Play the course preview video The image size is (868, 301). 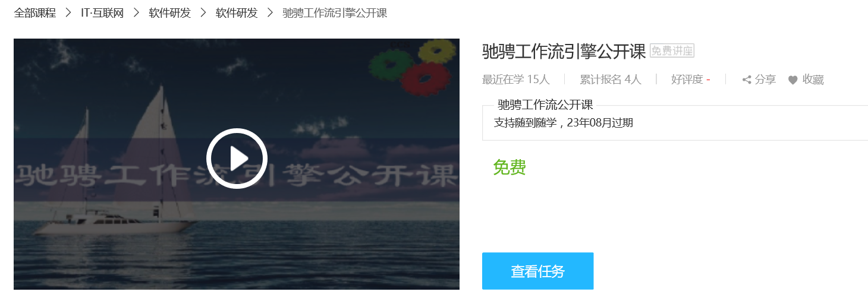[237, 159]
